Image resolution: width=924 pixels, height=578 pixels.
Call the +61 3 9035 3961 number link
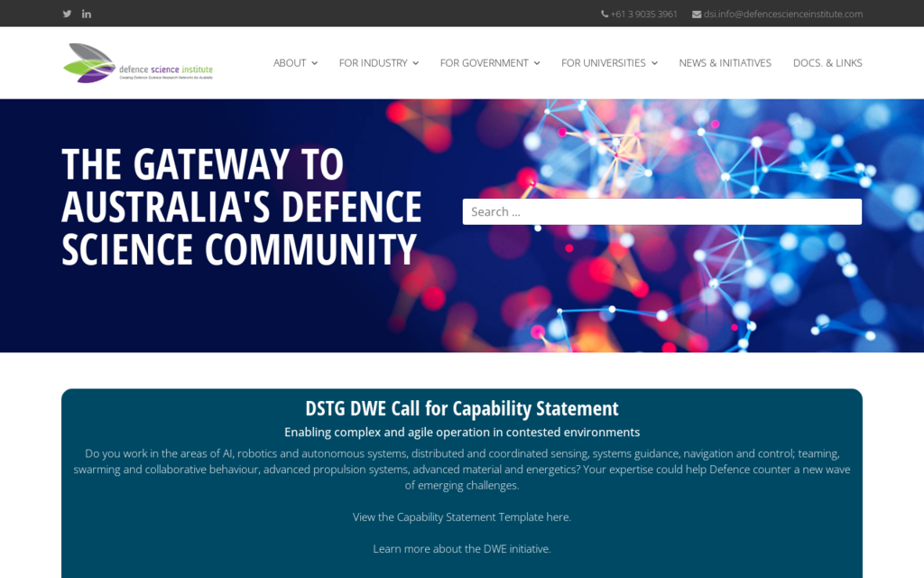point(643,14)
